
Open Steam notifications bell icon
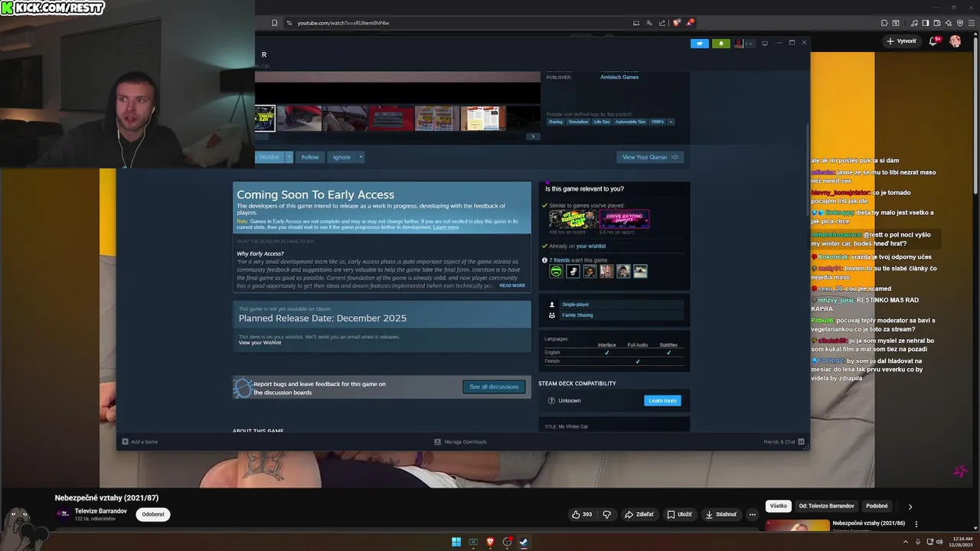(x=720, y=44)
